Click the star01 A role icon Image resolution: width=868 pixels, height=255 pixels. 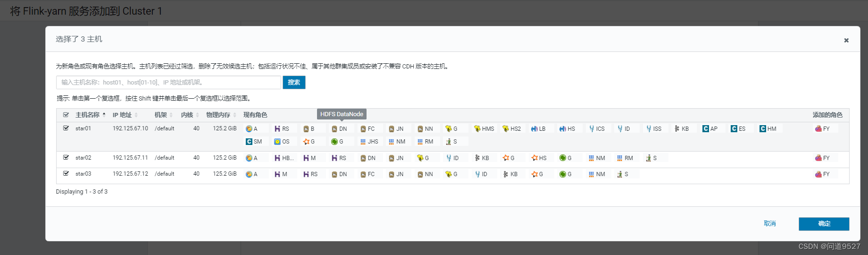(x=249, y=128)
